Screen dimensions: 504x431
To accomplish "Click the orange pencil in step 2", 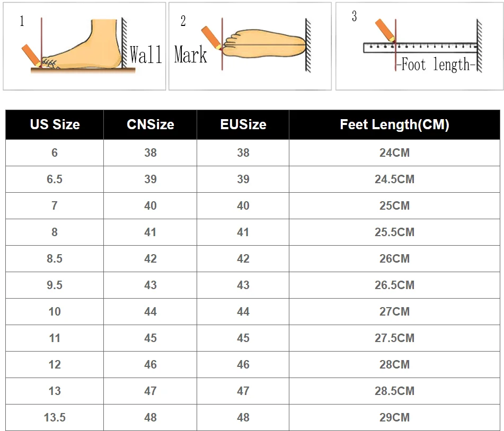I will [x=211, y=38].
